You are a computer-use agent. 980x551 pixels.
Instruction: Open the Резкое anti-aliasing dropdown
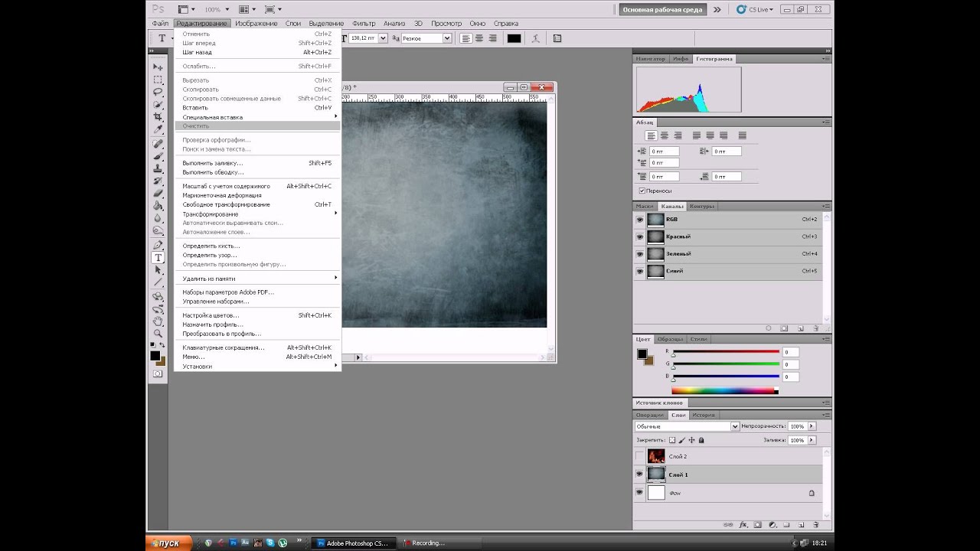(447, 38)
